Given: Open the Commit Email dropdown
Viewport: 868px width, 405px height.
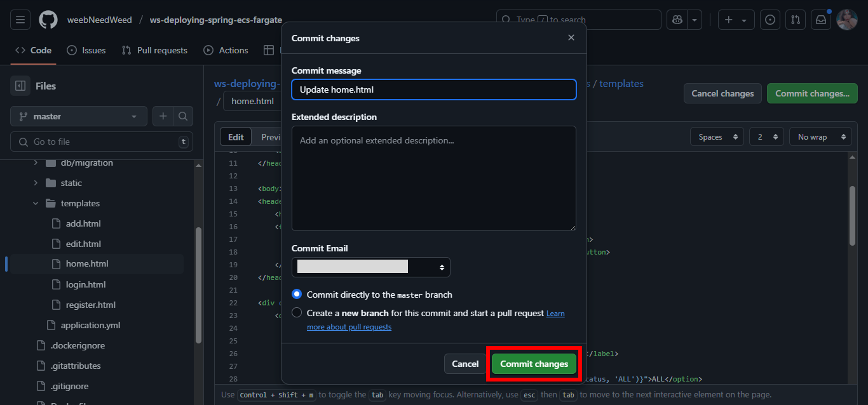Looking at the screenshot, I should (371, 267).
